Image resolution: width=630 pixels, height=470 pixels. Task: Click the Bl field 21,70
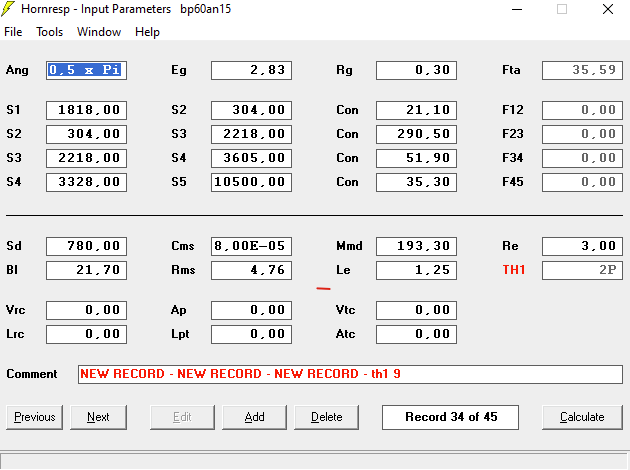[x=86, y=270]
